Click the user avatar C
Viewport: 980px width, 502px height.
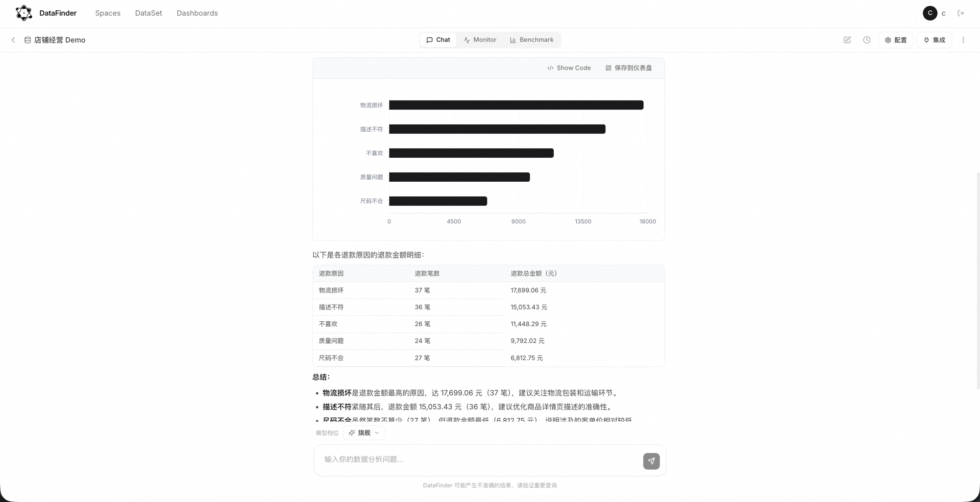[930, 13]
